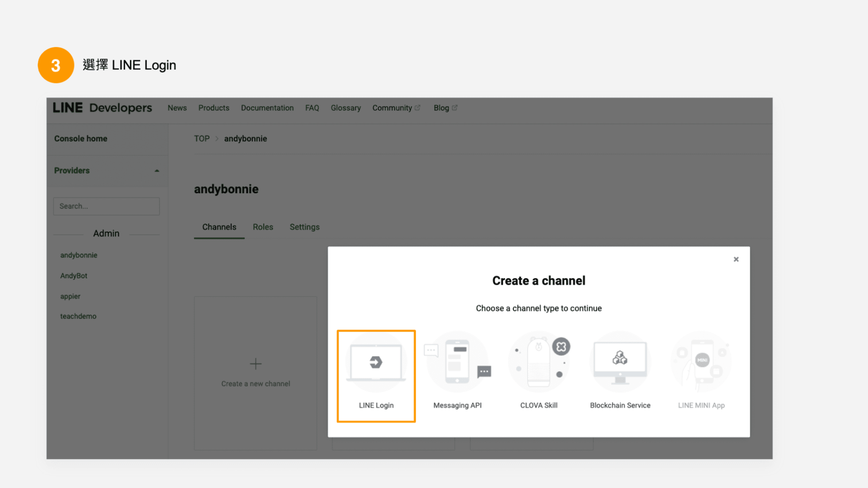Switch to the Roles tab
Screen dimensions: 868x488
click(x=263, y=227)
